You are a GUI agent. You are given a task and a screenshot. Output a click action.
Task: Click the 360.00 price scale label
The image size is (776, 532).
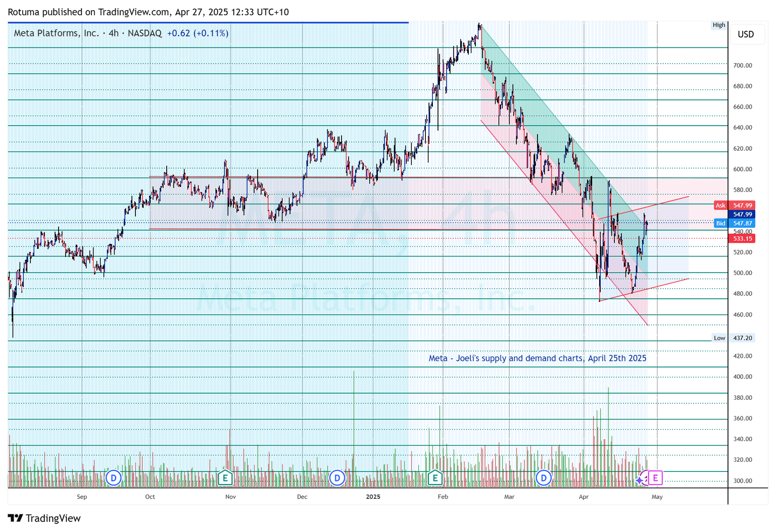(x=743, y=418)
